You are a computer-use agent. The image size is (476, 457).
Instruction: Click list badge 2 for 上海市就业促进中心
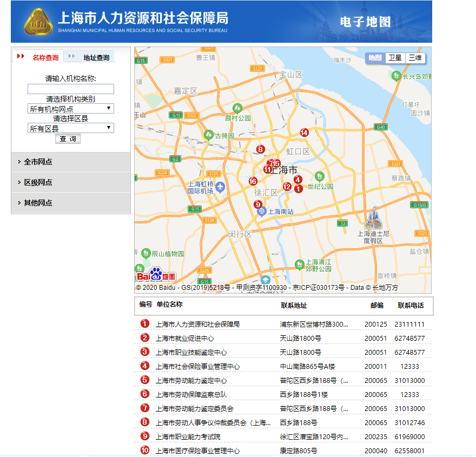[x=145, y=337]
